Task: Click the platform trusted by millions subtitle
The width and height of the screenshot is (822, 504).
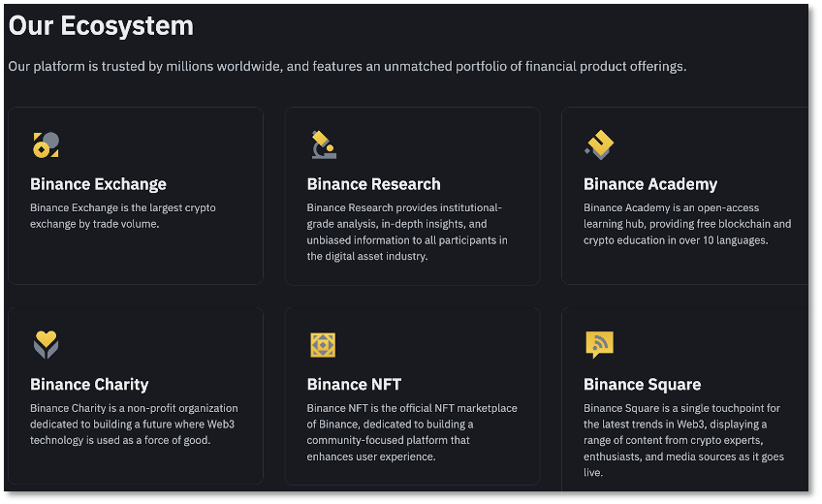Action: tap(347, 66)
